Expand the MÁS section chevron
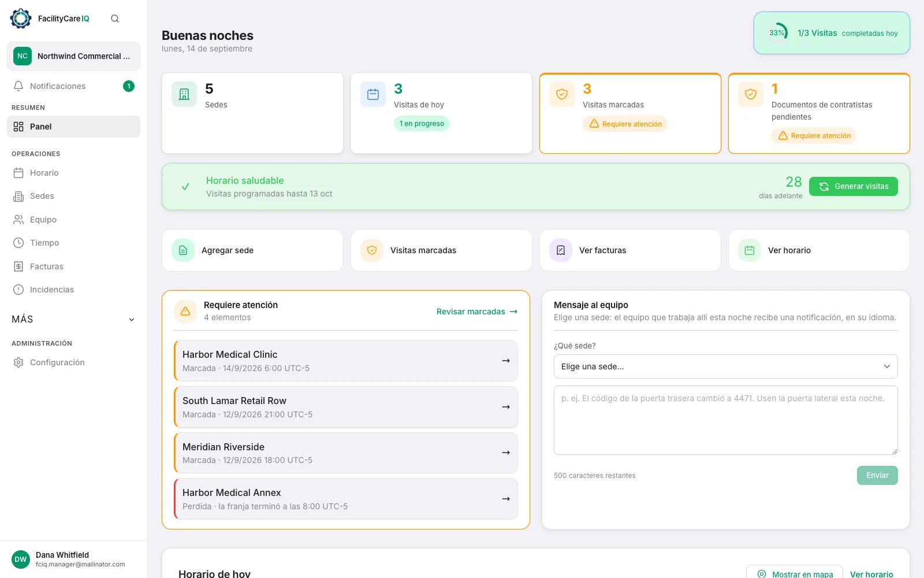Screen dimensions: 924x578 pyautogui.click(x=132, y=320)
